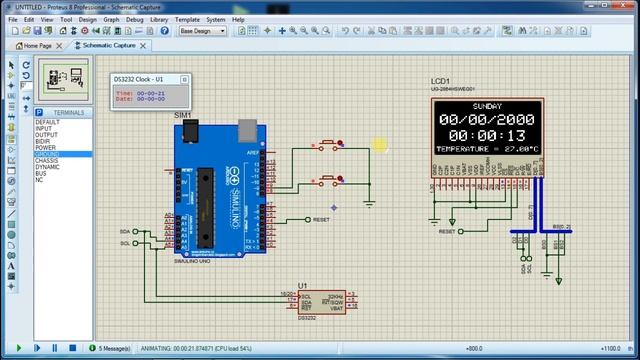Toggle the Wire Autorouter toolbar button
The image size is (640, 360).
click(x=507, y=31)
